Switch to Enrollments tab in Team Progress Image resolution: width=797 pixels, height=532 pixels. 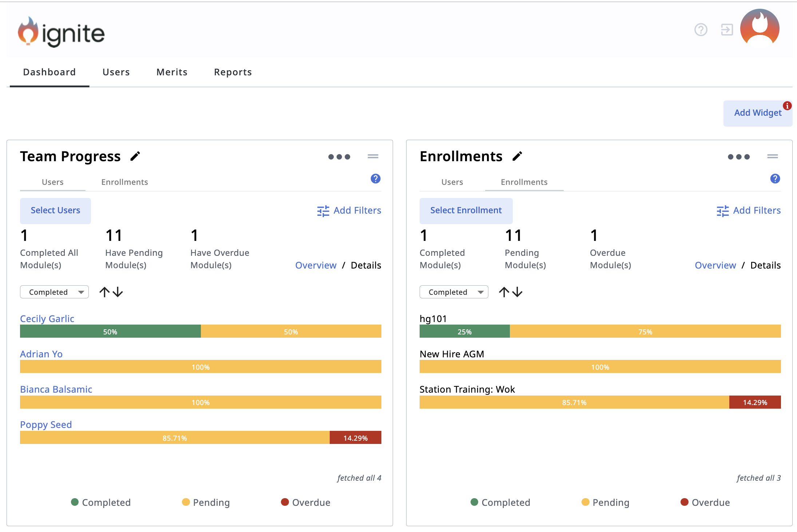coord(124,182)
